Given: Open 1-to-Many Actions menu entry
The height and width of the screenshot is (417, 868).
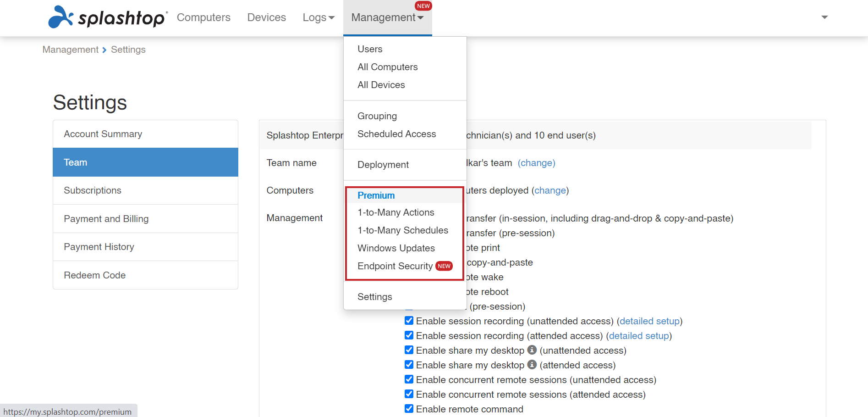Looking at the screenshot, I should coord(396,212).
